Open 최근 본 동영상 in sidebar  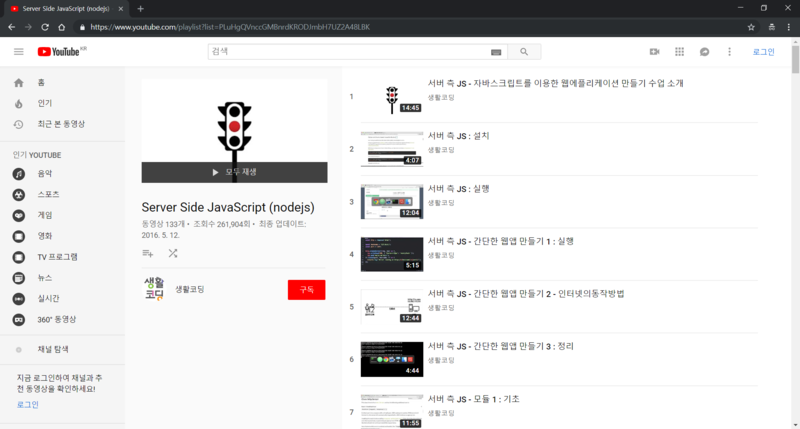tap(62, 124)
